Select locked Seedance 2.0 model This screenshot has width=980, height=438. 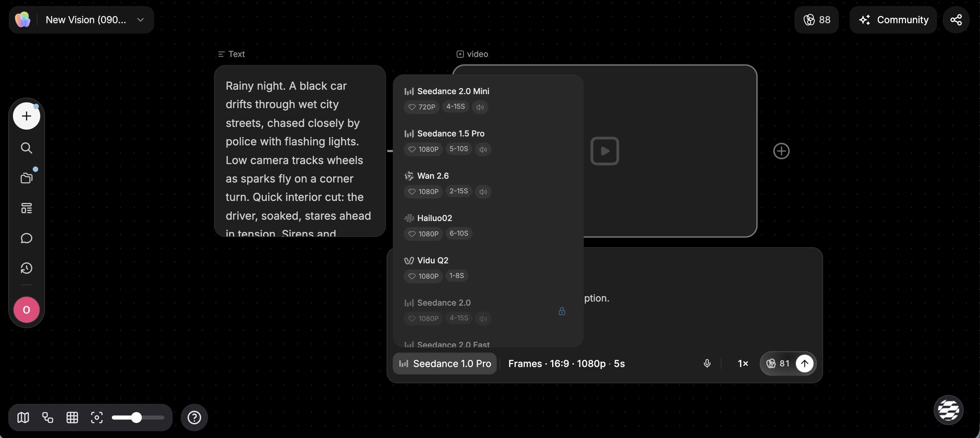click(x=488, y=310)
